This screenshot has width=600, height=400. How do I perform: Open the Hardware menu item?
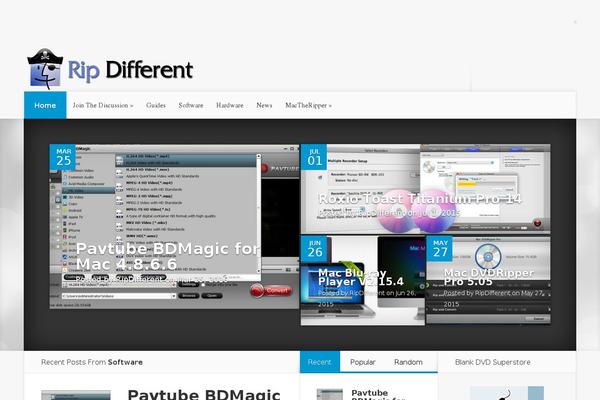[230, 105]
